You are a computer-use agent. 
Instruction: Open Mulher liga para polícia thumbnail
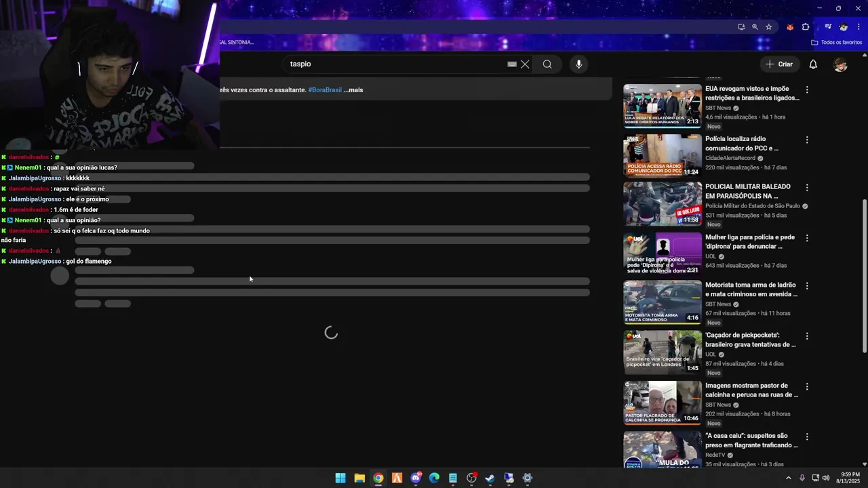pos(663,255)
